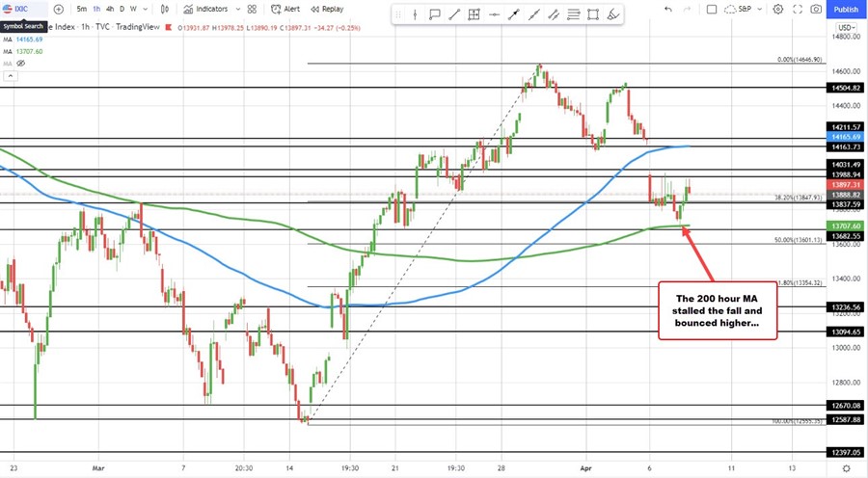Expand the favorite indicators dropdown arrow
The image size is (868, 478).
point(238,9)
